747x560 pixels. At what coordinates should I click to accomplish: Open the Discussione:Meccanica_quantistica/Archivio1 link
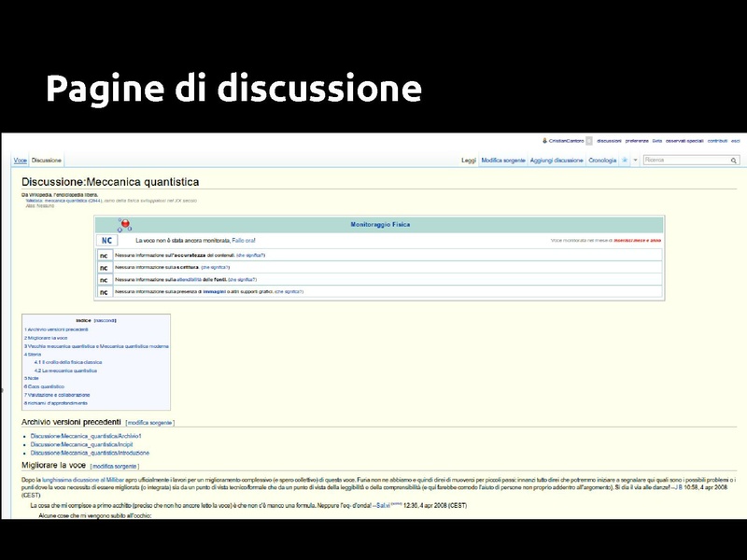(x=86, y=436)
